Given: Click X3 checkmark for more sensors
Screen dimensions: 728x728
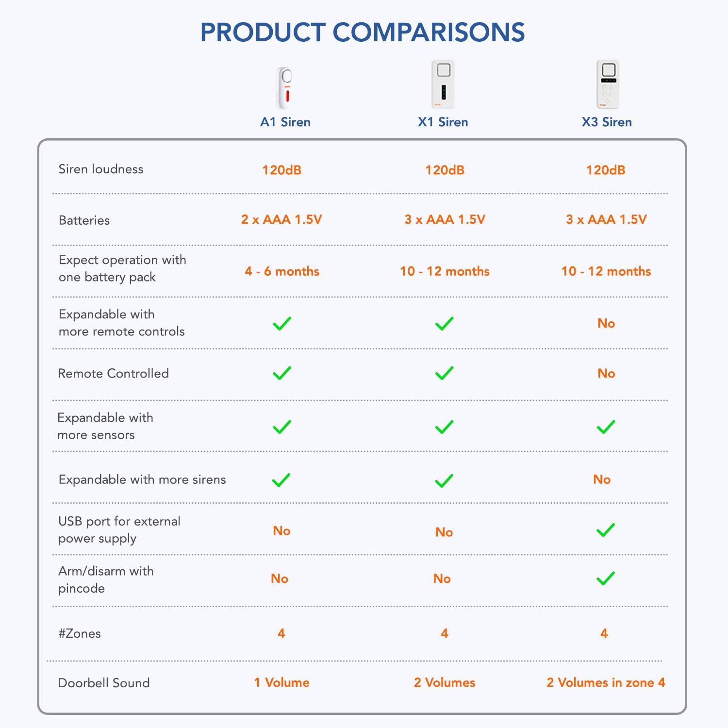Looking at the screenshot, I should pos(606,427).
